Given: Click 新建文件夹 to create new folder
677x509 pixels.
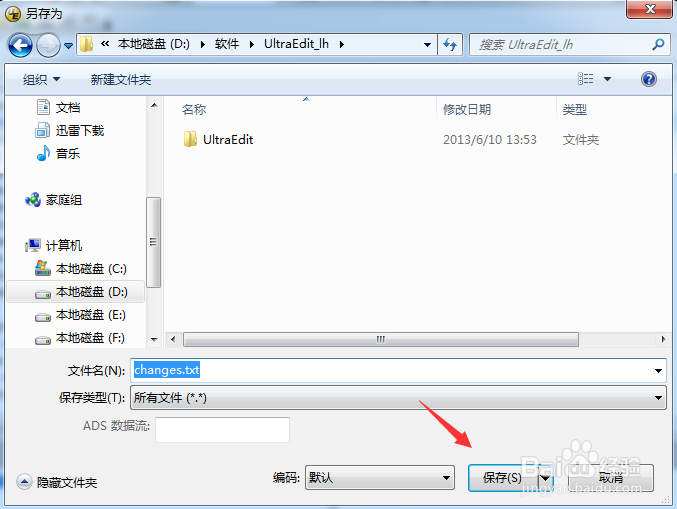Looking at the screenshot, I should click(120, 79).
